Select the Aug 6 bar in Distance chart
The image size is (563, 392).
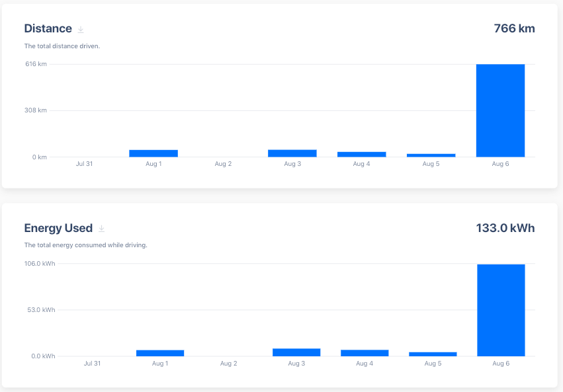point(500,110)
